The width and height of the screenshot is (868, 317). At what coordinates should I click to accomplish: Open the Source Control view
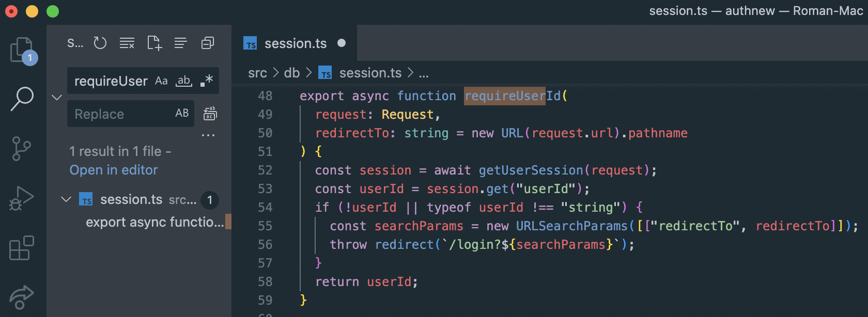coord(22,148)
